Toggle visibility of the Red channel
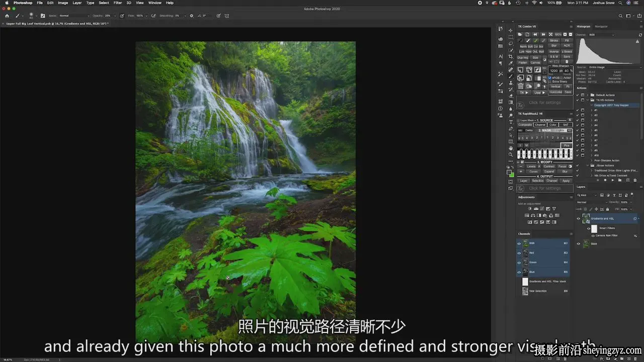Image resolution: width=644 pixels, height=362 pixels. tap(519, 253)
